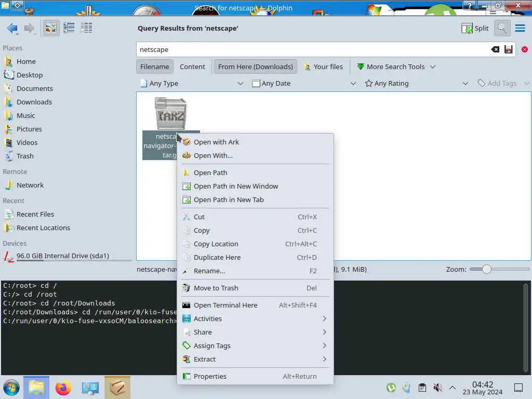Switch to Compact view mode
The image size is (532, 399).
69,28
